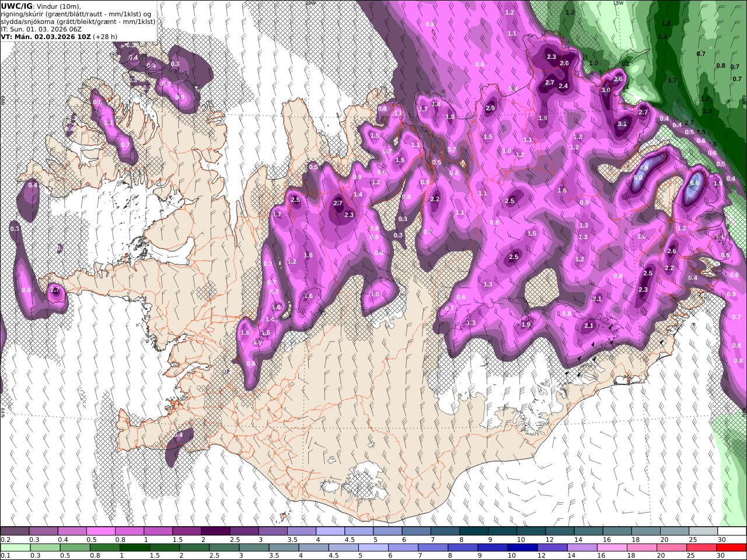Click the 'VT: Mán. 02.03.2026 10Z' valid-time text
Viewport: 747px width, 560px height.
tap(45, 36)
